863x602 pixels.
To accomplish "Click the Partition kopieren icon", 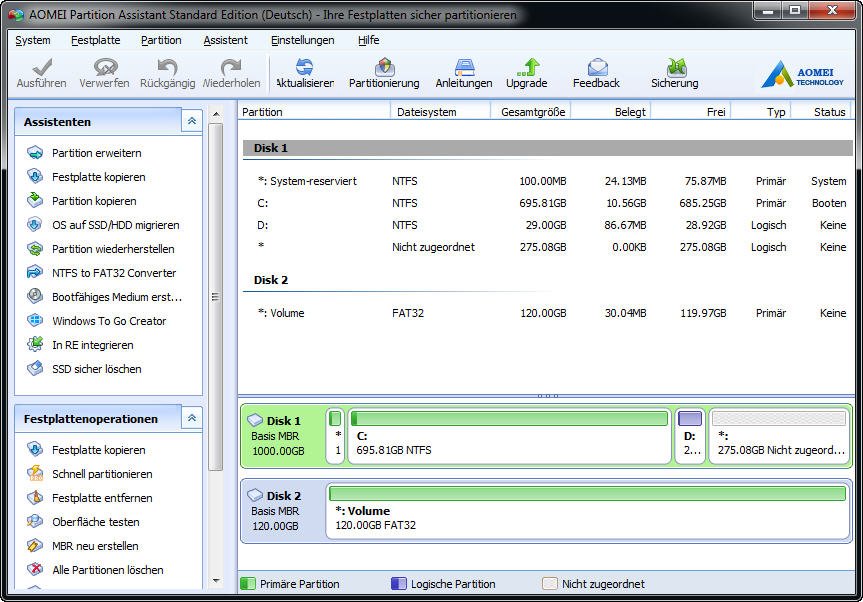I will tap(35, 200).
